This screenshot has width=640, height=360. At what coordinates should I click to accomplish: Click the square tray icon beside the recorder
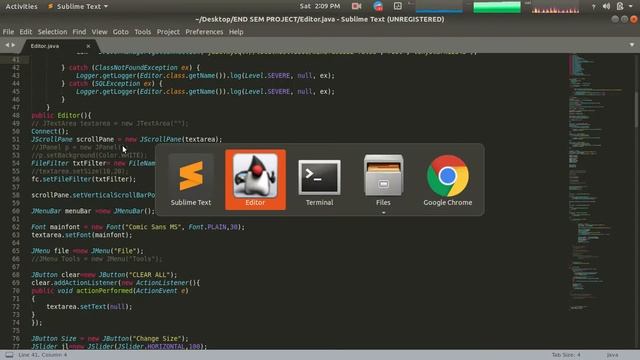[x=398, y=6]
